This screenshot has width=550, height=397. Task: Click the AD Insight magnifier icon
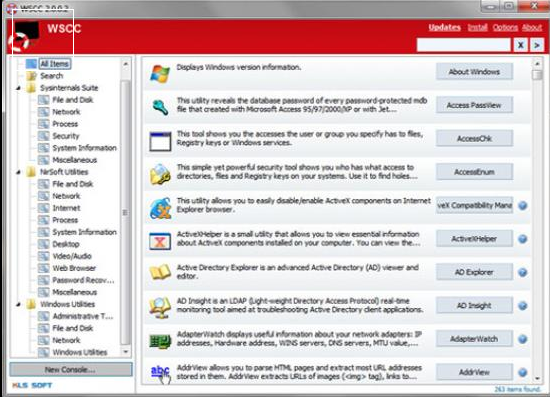click(x=160, y=308)
